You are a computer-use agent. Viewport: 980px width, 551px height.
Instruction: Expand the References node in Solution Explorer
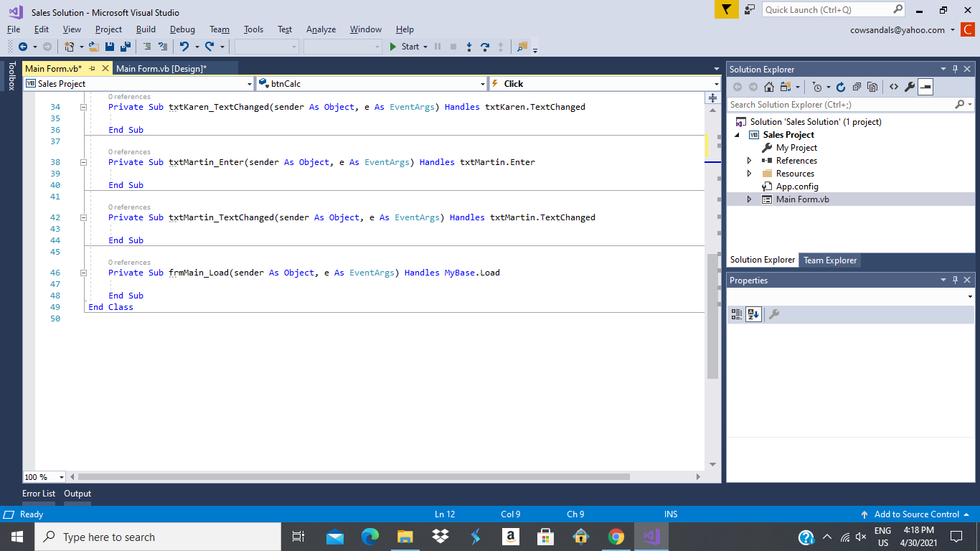tap(748, 161)
